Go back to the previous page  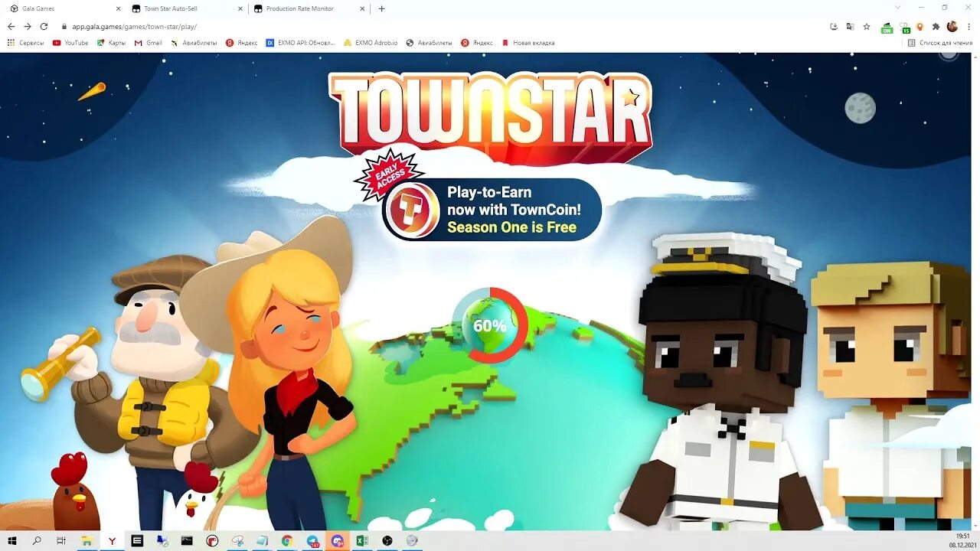pos(11,26)
